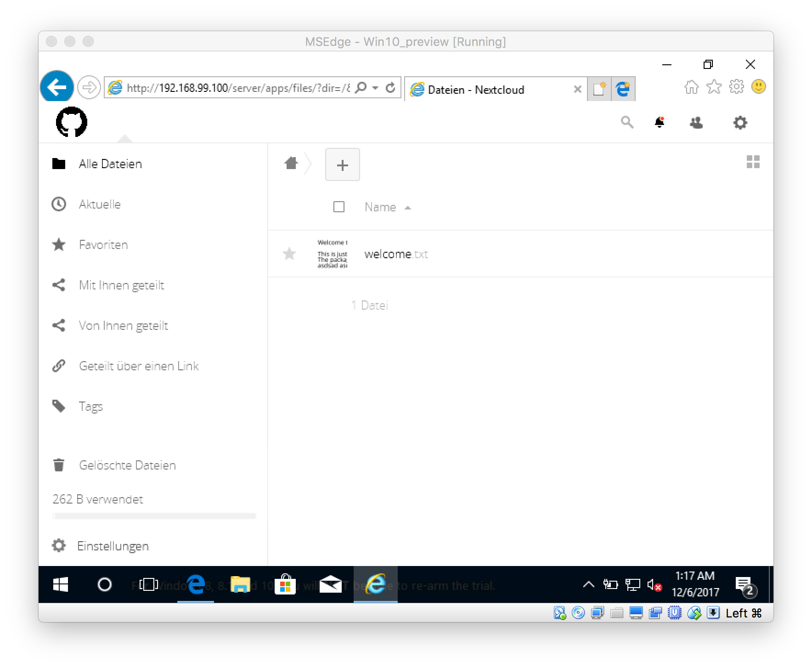812x668 pixels.
Task: Switch to grid view
Action: point(753,162)
